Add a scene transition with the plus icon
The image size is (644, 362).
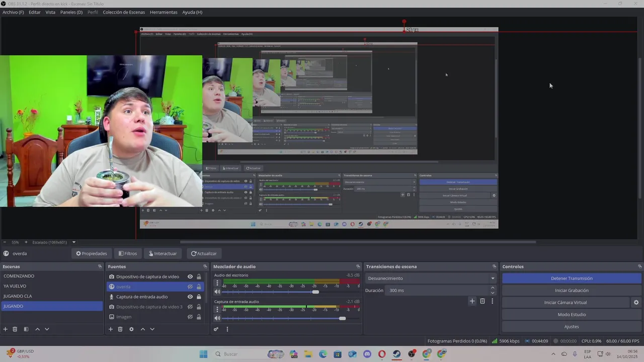[472, 301]
